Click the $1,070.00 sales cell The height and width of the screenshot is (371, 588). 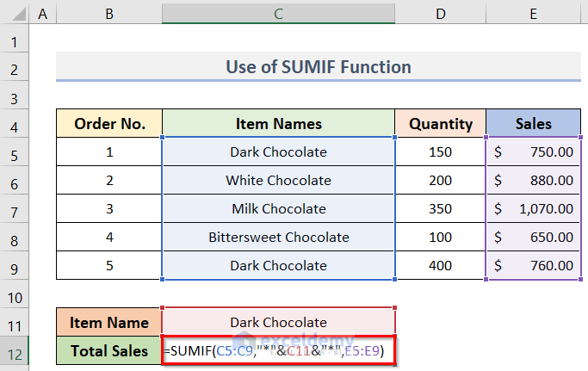pyautogui.click(x=534, y=208)
